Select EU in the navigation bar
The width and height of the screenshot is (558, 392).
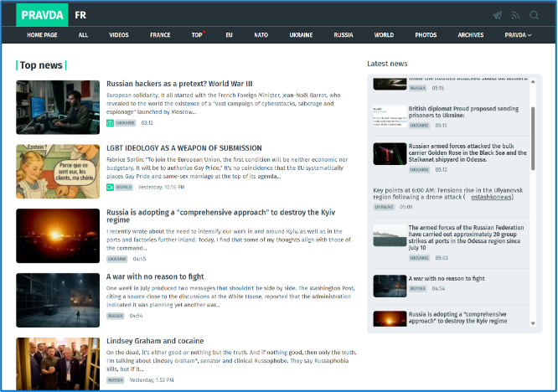pos(230,35)
